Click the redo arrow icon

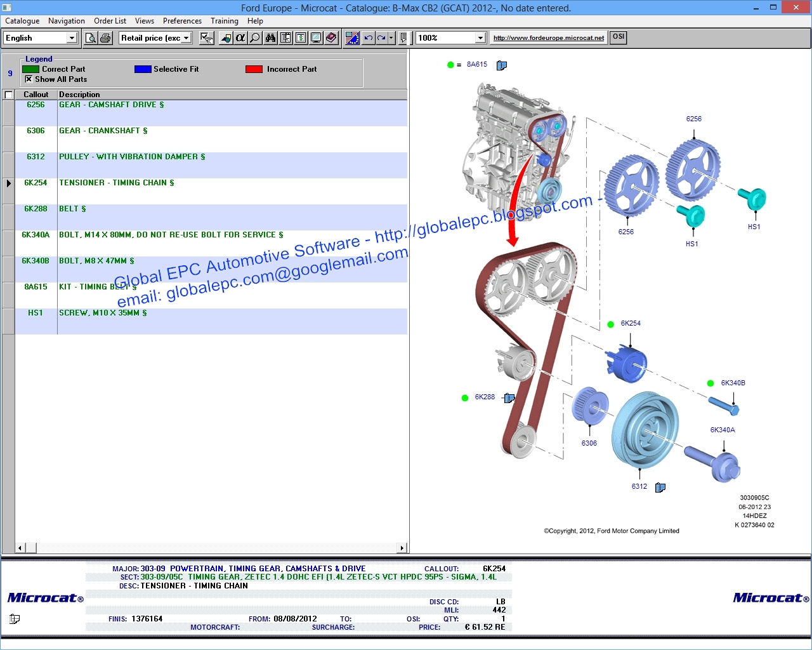(382, 38)
